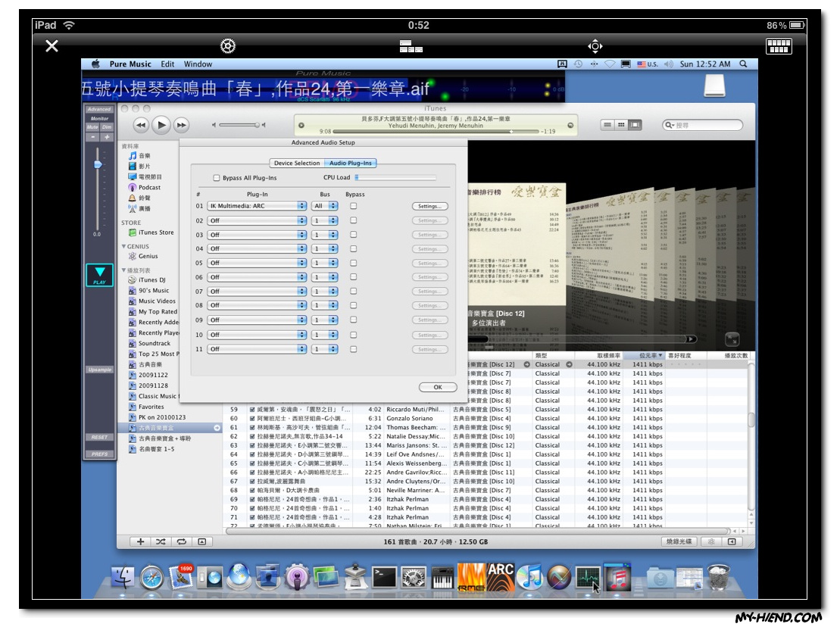Collapse the 播放列表 playlists section
Viewport: 840px width, 627px height.
pos(123,270)
